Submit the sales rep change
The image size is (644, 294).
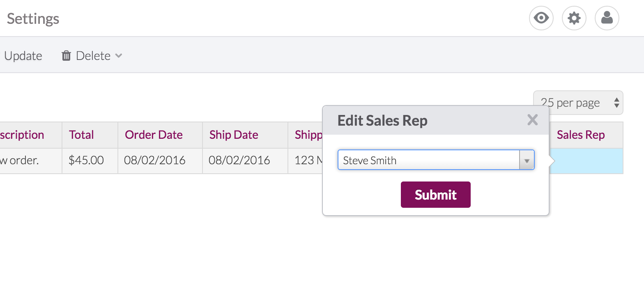click(x=435, y=195)
